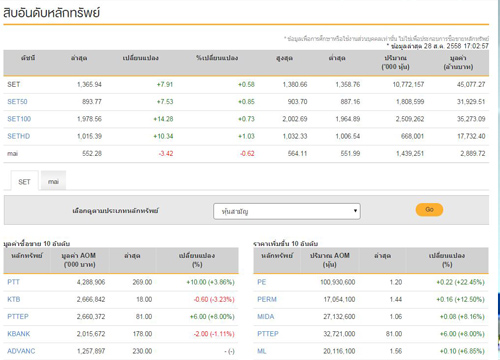
Task: Select PTT trading value 4,288,906
Action: pyautogui.click(x=91, y=282)
